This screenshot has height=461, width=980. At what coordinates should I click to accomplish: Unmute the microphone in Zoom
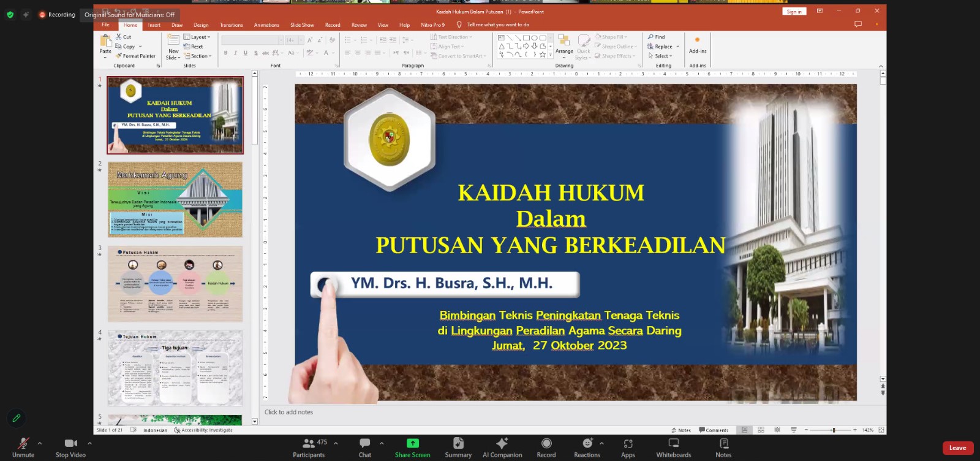(x=23, y=446)
